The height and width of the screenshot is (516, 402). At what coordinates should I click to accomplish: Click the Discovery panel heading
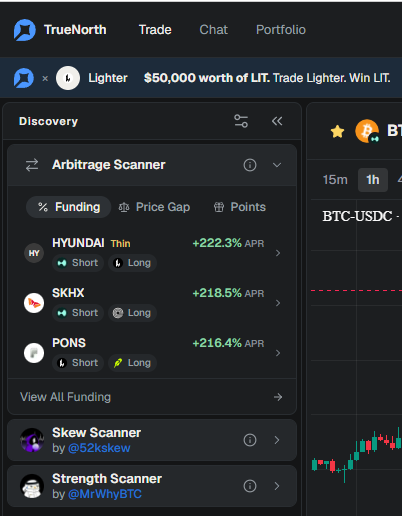point(48,121)
